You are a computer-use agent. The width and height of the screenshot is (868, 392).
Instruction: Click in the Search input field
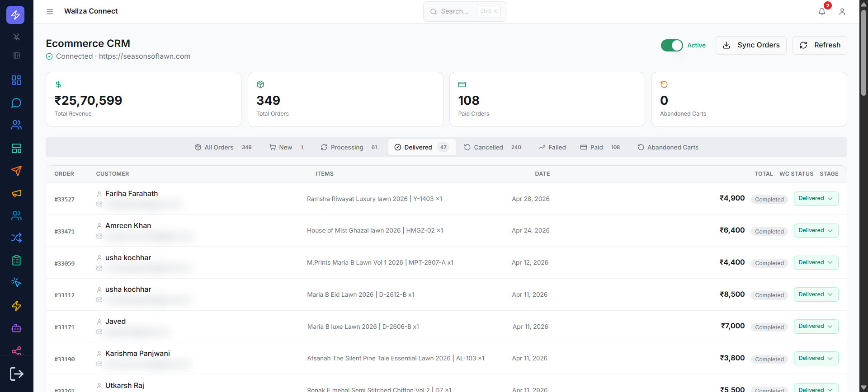tap(465, 11)
